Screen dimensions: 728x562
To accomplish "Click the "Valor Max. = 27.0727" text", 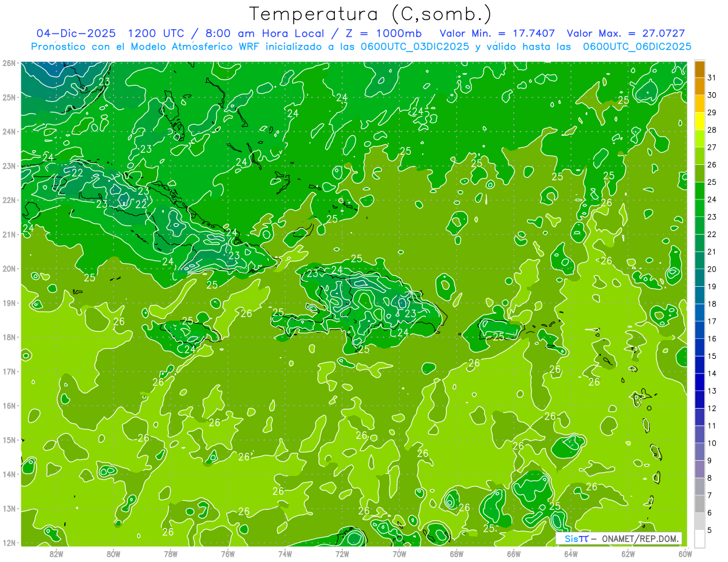I will coord(625,33).
